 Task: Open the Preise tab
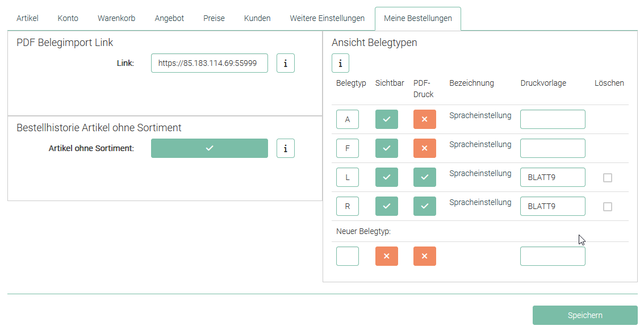click(x=214, y=18)
